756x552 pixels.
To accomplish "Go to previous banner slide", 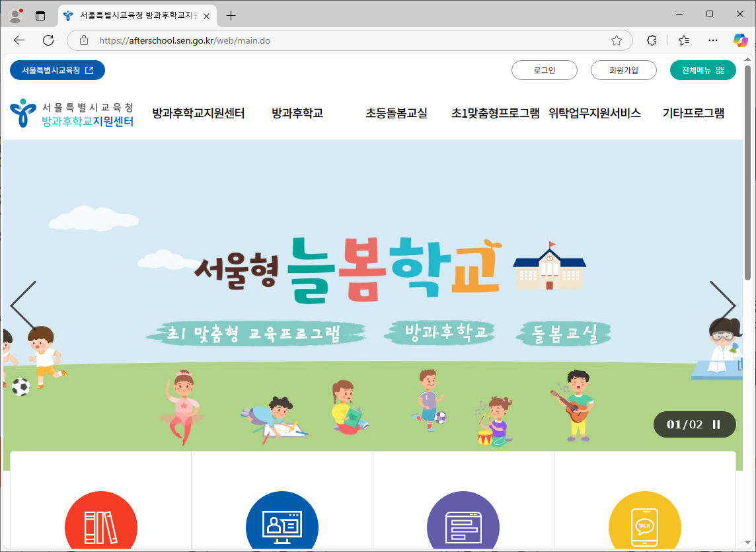I will click(22, 305).
